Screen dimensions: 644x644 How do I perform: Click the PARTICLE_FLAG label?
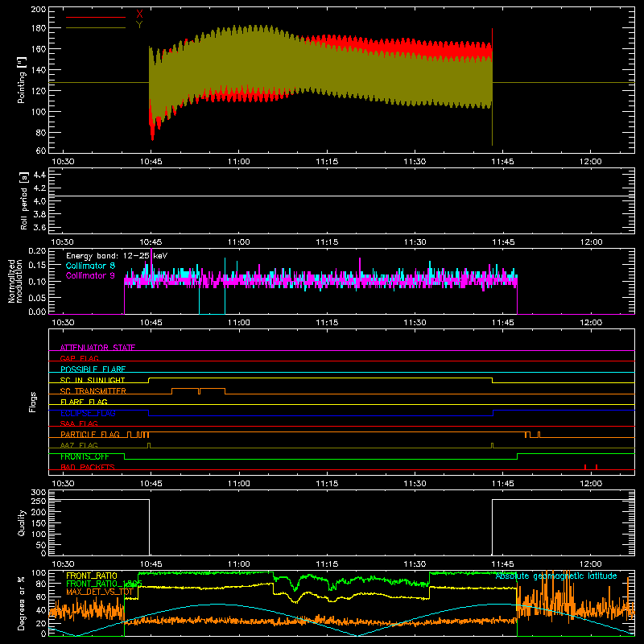coord(90,434)
